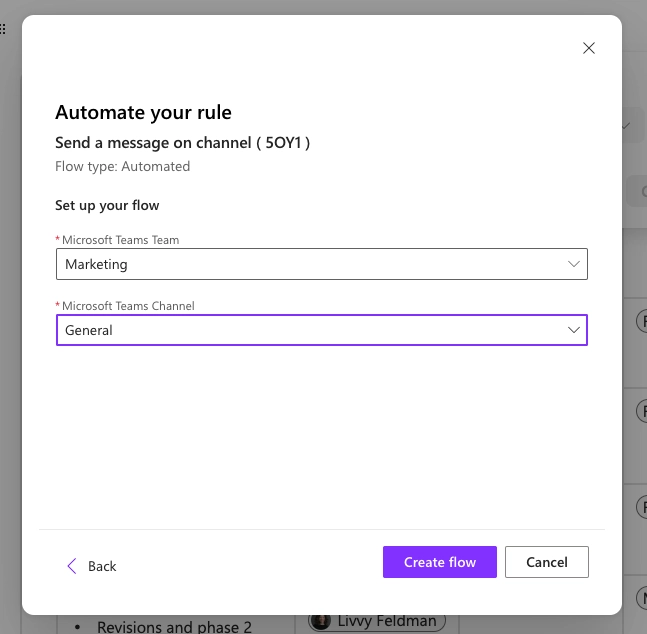The width and height of the screenshot is (647, 634).
Task: Click the 'Send a message on channel ( 5OY1 )' heading
Action: [x=182, y=143]
